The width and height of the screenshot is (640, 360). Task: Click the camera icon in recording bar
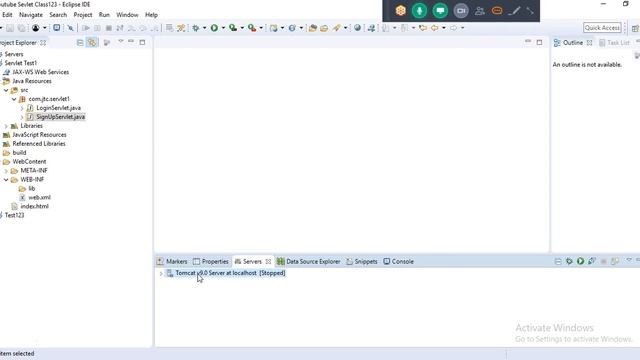[x=461, y=11]
